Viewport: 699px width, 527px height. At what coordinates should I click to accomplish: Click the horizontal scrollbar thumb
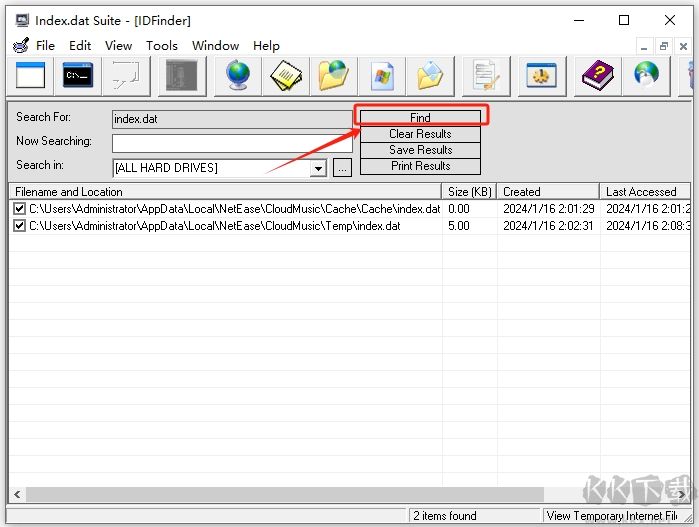tap(285, 494)
